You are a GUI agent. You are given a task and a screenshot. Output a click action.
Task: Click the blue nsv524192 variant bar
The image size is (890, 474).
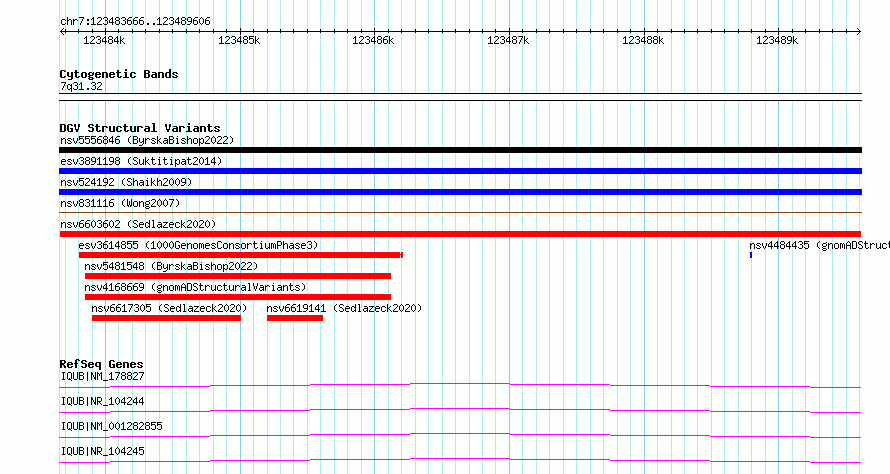(x=460, y=192)
